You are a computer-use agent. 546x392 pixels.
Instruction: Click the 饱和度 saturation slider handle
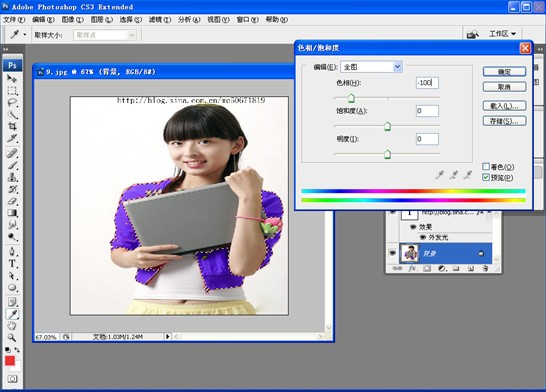tap(387, 126)
